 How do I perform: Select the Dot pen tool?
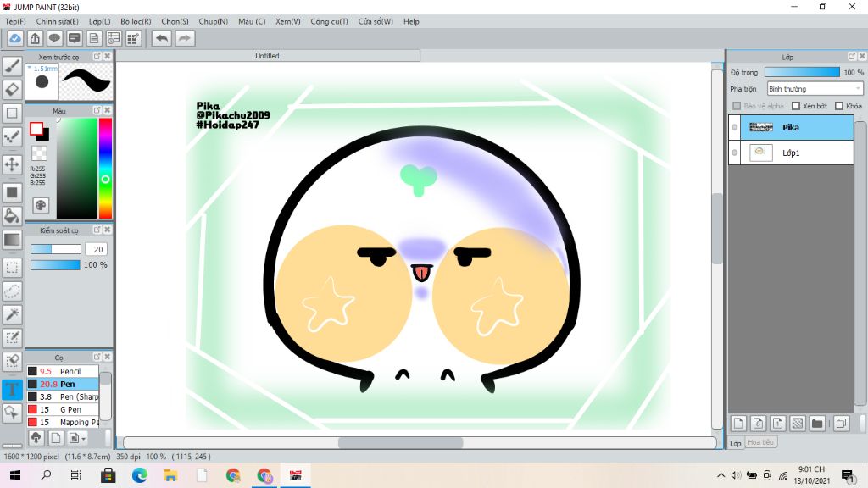click(x=12, y=137)
